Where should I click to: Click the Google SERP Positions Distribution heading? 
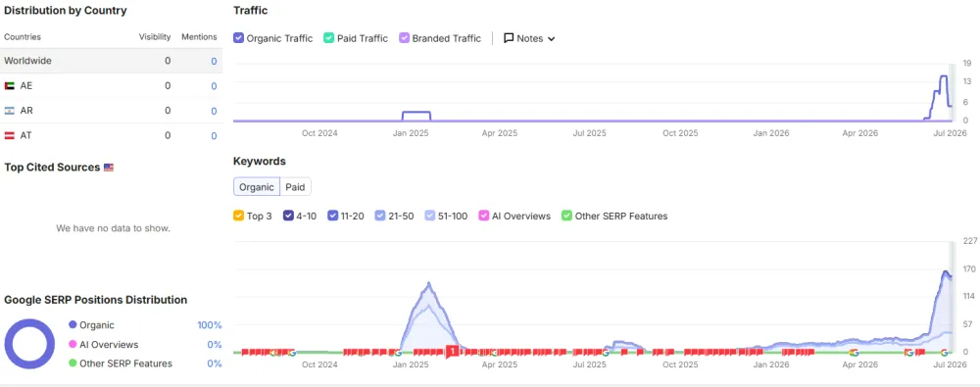[96, 300]
